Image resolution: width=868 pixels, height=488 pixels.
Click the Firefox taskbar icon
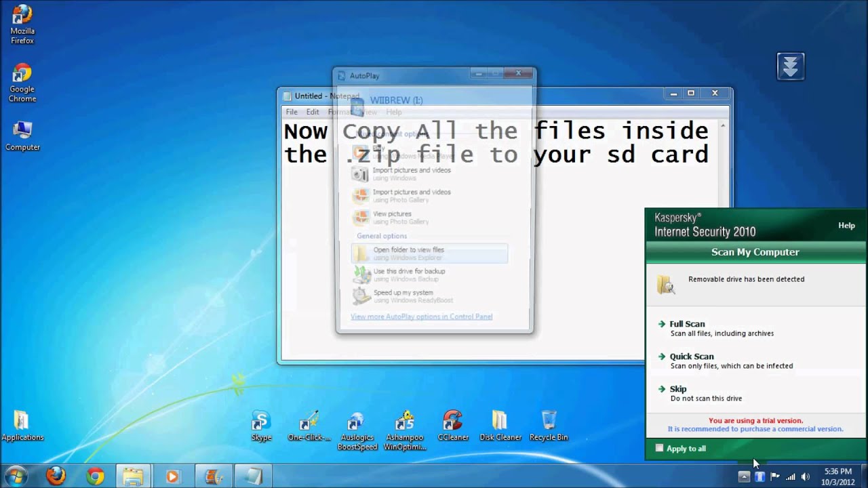coord(56,476)
